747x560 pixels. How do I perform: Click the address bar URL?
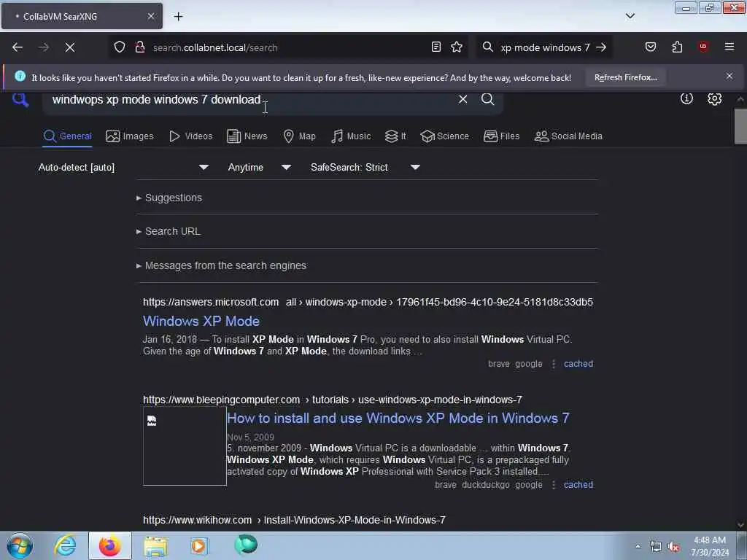point(215,47)
